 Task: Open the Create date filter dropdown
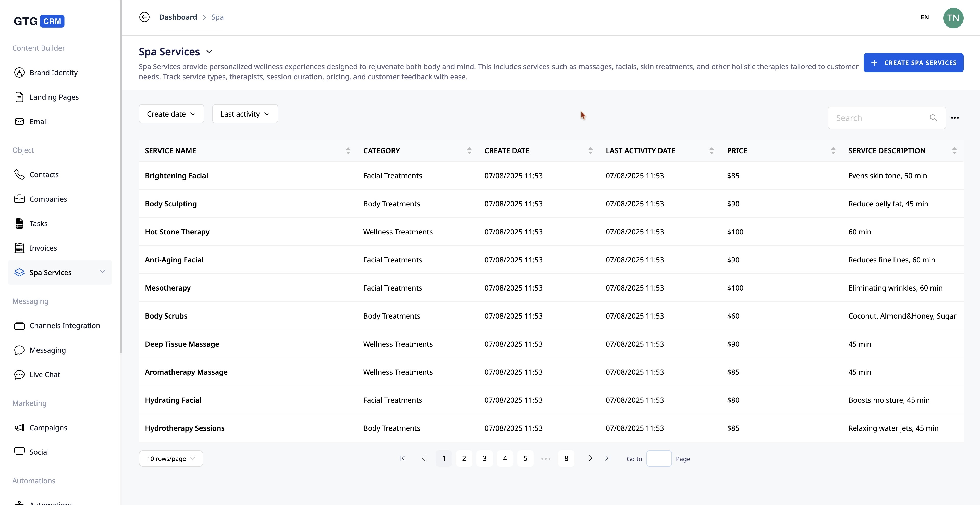tap(171, 114)
